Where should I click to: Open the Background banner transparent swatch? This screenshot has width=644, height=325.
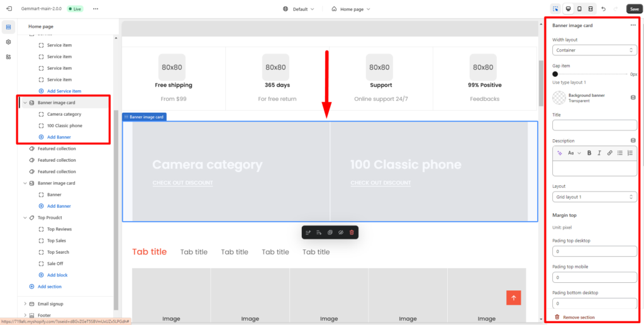click(558, 98)
